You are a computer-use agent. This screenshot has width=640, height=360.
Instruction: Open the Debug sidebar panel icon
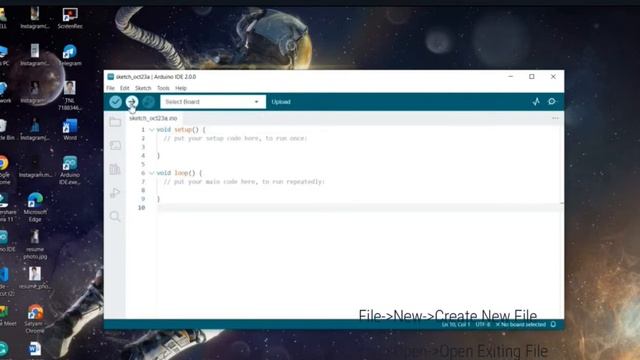[x=115, y=193]
